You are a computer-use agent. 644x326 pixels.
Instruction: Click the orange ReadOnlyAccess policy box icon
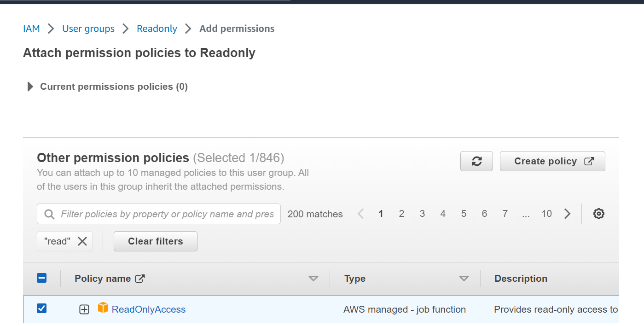[x=103, y=308]
